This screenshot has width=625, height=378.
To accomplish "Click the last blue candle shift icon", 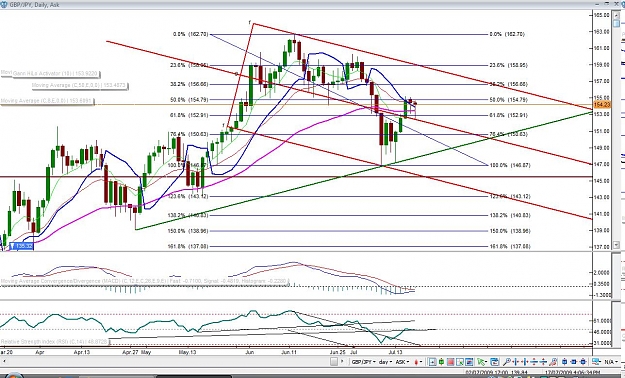I will tap(583, 362).
